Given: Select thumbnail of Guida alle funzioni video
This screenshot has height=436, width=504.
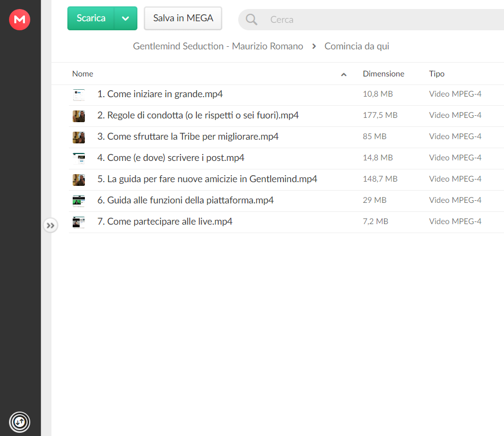Looking at the screenshot, I should pyautogui.click(x=79, y=201).
